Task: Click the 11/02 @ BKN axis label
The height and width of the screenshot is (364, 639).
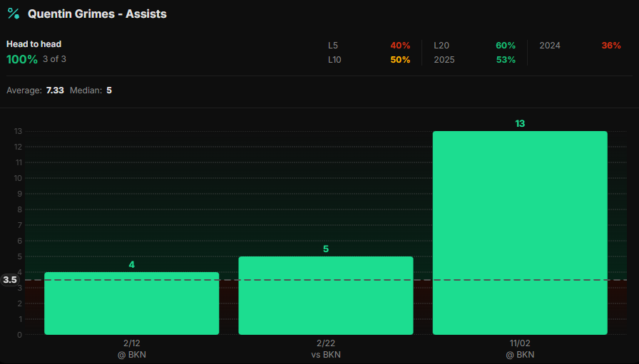Action: [x=520, y=349]
